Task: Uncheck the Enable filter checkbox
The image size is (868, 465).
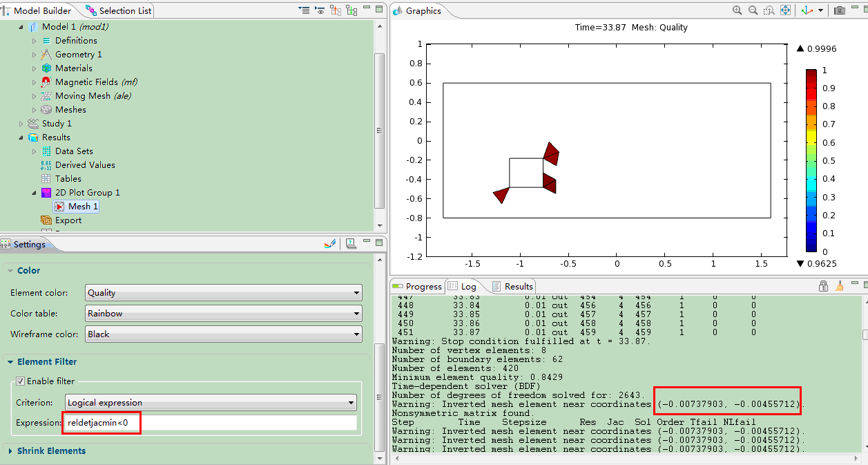Action: [20, 381]
